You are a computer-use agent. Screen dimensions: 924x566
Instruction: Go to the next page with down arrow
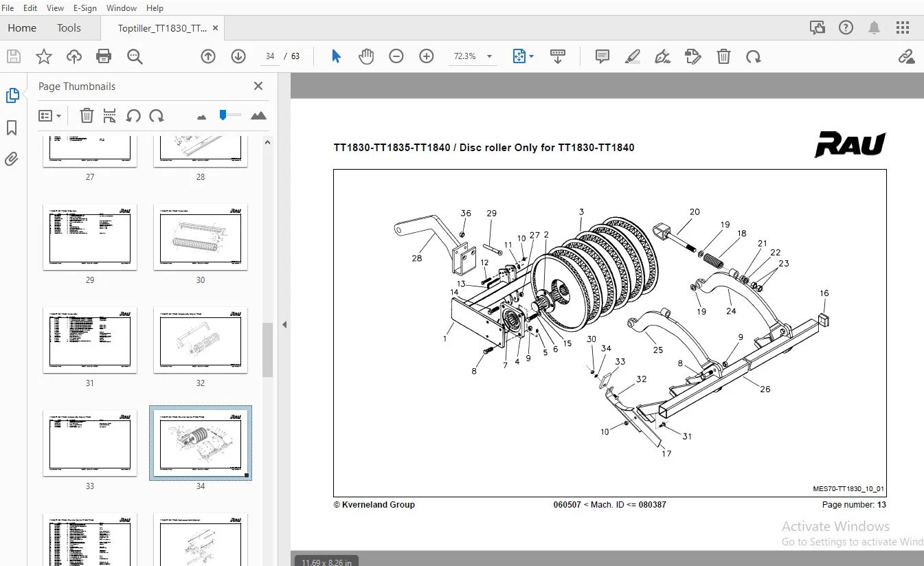tap(238, 56)
